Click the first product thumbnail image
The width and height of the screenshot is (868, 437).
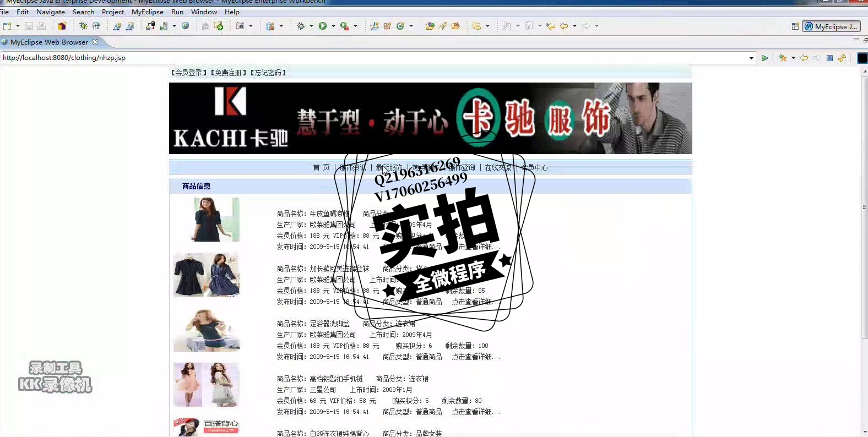pos(215,220)
